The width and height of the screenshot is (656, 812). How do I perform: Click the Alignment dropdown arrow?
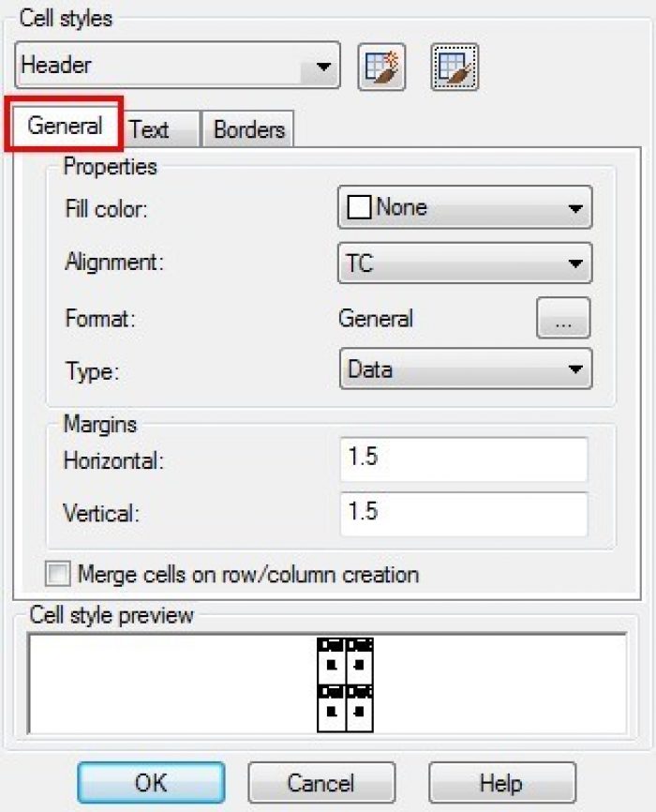(575, 263)
